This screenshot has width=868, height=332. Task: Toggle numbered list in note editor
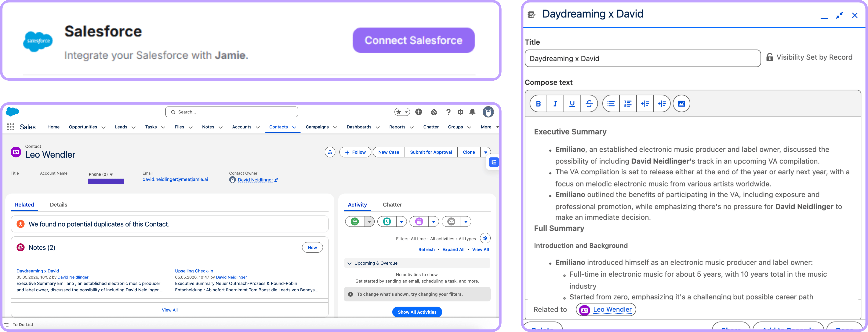pyautogui.click(x=628, y=104)
